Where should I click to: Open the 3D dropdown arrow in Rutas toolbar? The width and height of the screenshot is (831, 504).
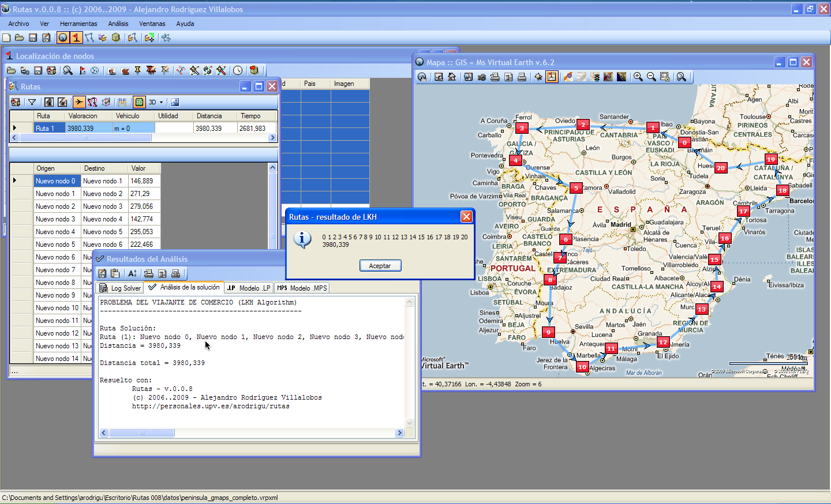pos(161,102)
